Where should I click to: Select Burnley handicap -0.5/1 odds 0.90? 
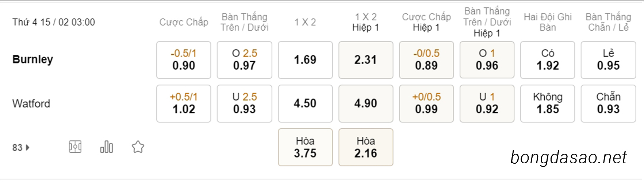[x=184, y=60]
